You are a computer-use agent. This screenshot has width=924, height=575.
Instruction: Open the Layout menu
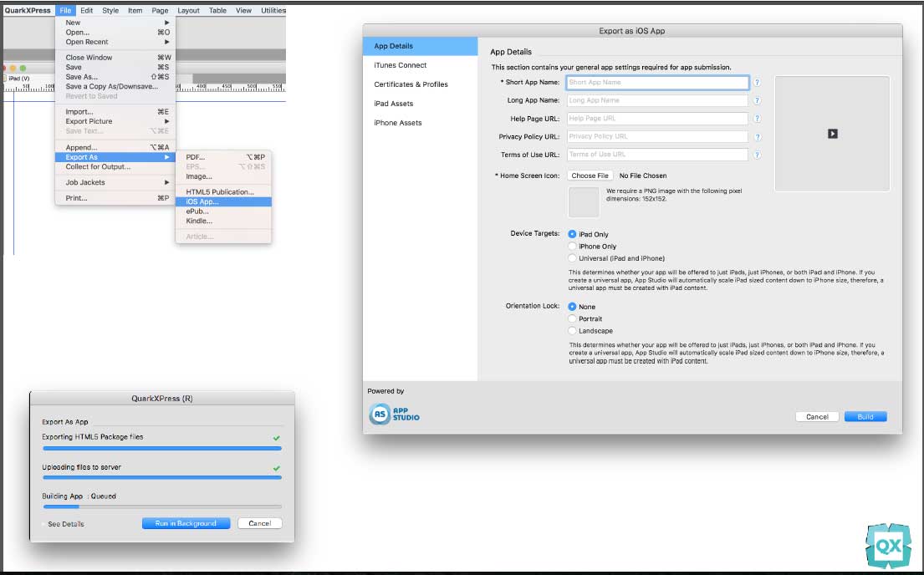[x=189, y=10]
